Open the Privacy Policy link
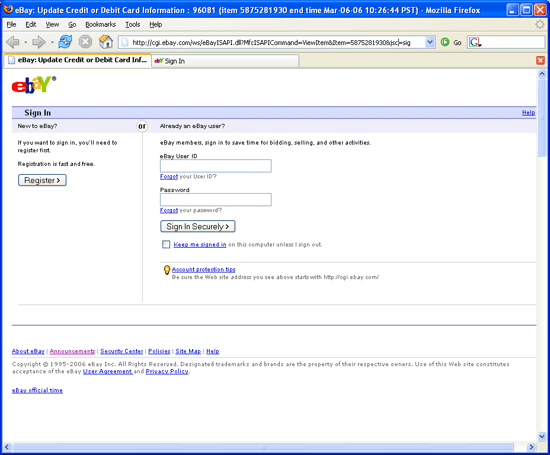The height and width of the screenshot is (455, 550). [167, 371]
